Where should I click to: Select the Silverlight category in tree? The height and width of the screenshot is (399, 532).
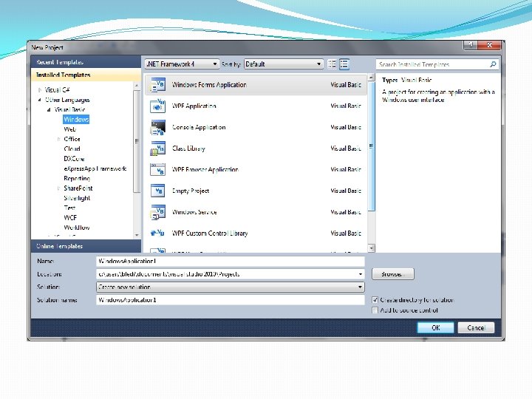77,198
